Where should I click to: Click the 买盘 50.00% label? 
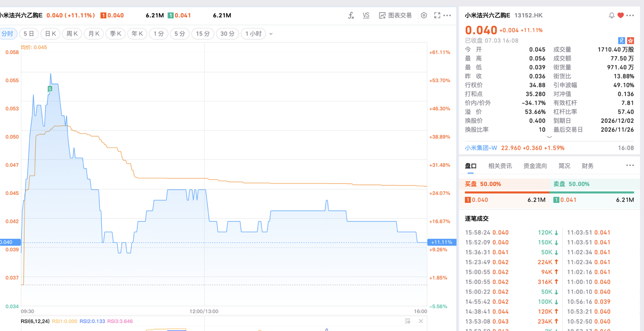pyautogui.click(x=483, y=184)
